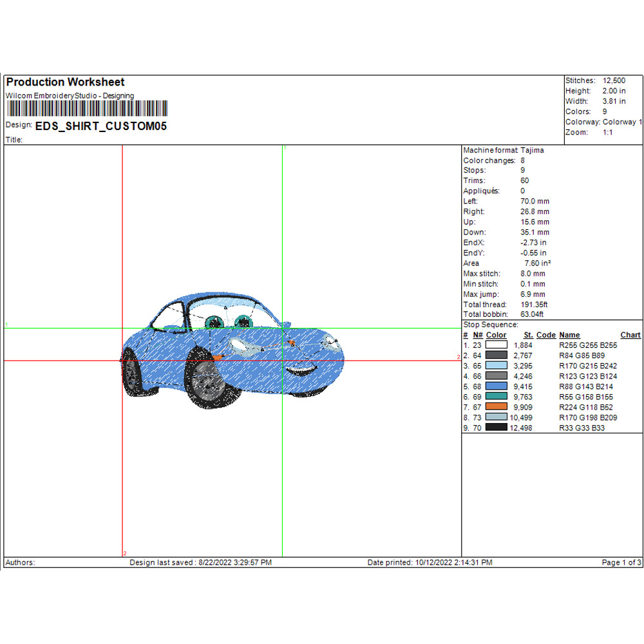
Task: Click the Machine format Tajima entry
Action: [503, 150]
